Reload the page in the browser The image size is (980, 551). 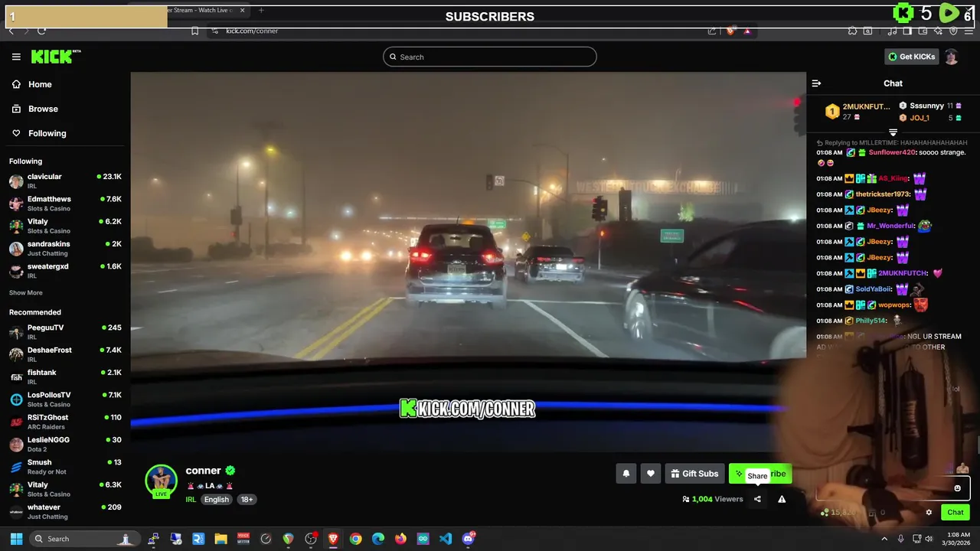coord(41,31)
